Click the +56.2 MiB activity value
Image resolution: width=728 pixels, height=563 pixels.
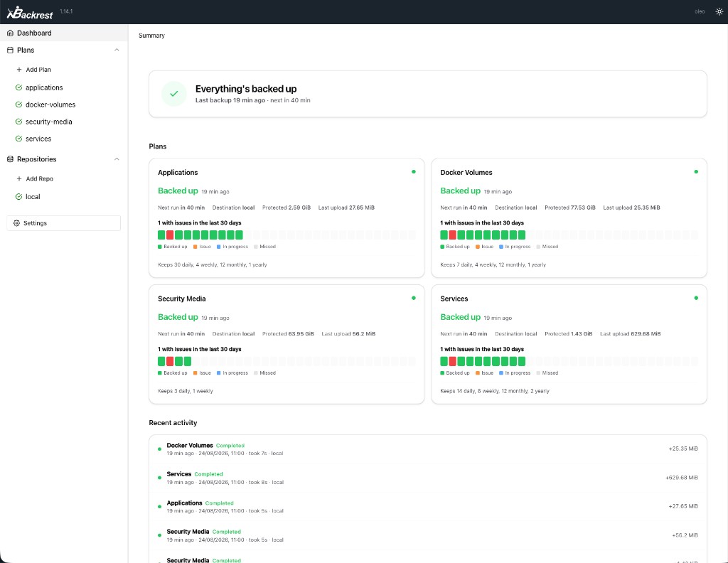(685, 535)
